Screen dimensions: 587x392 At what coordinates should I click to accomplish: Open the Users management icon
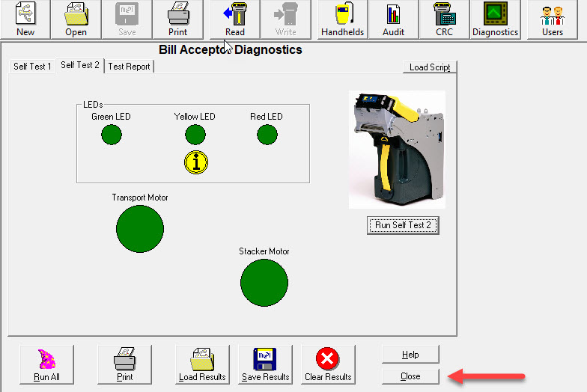coord(553,19)
